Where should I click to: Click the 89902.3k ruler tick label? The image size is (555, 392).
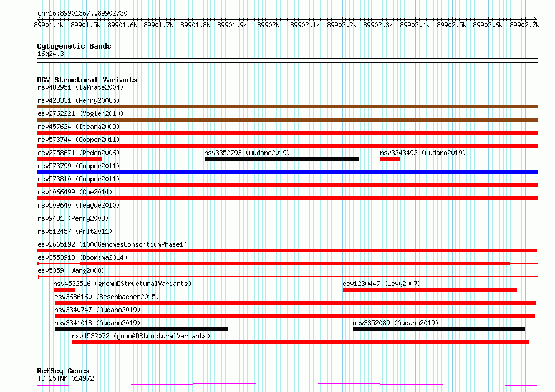[x=378, y=25]
